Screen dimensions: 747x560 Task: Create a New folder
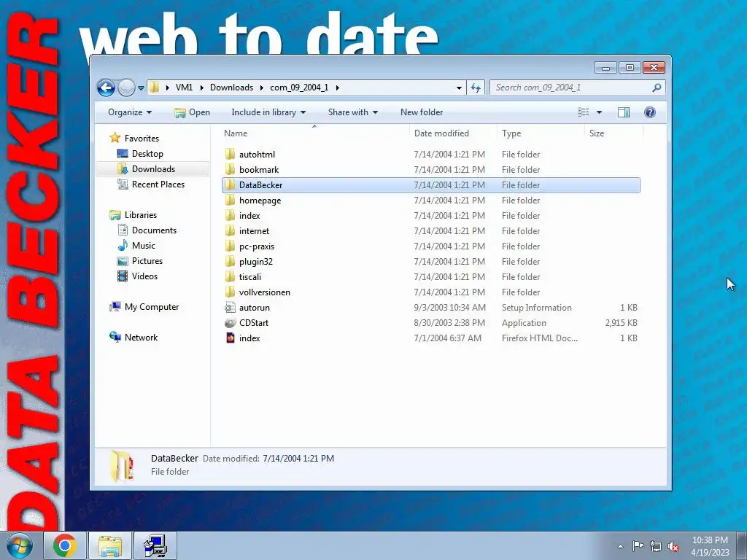(x=422, y=112)
